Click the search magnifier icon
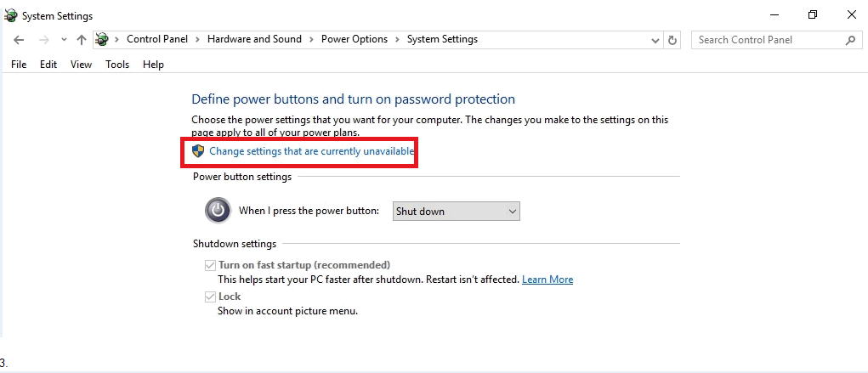 pos(851,40)
